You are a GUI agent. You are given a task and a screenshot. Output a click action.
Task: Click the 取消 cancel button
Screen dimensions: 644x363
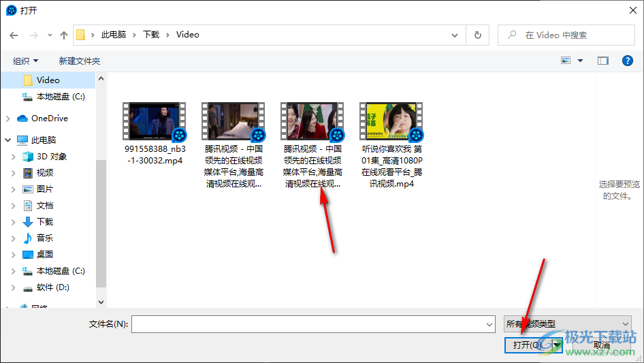tap(601, 345)
